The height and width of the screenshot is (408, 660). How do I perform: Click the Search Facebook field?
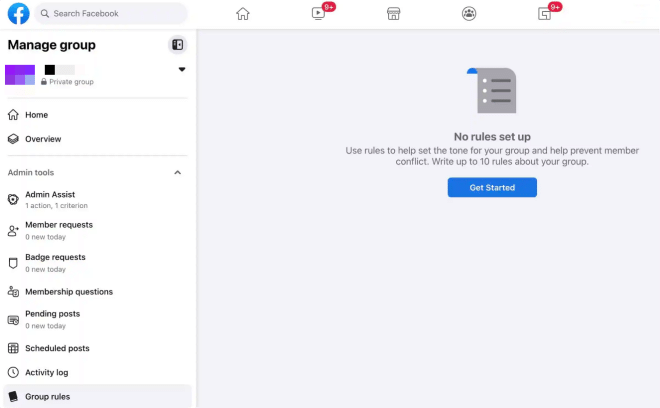coord(111,13)
